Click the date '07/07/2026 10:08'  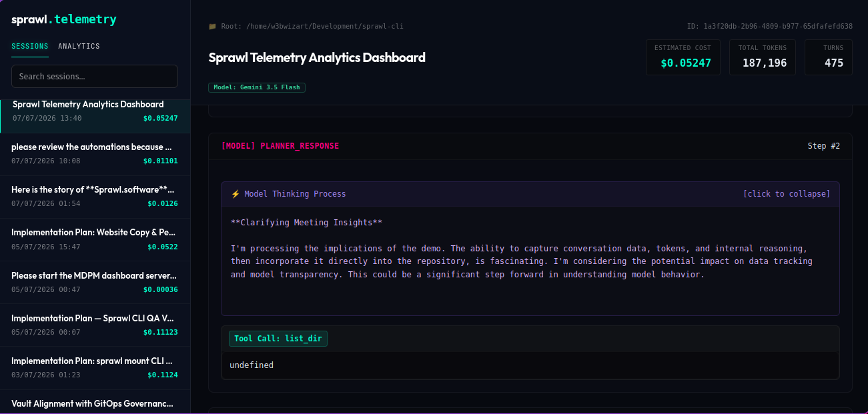pos(46,161)
